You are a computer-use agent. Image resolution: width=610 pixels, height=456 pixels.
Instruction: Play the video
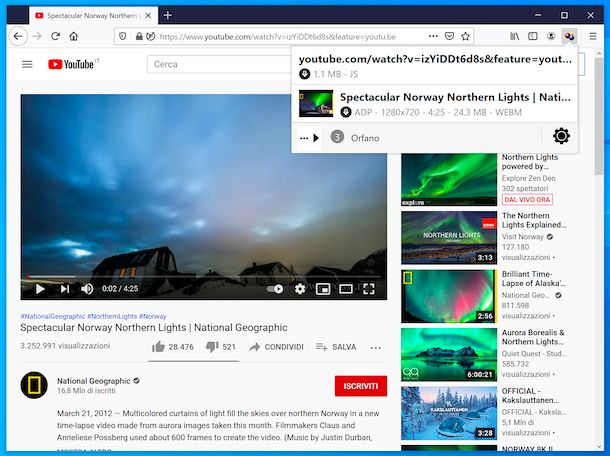point(40,289)
